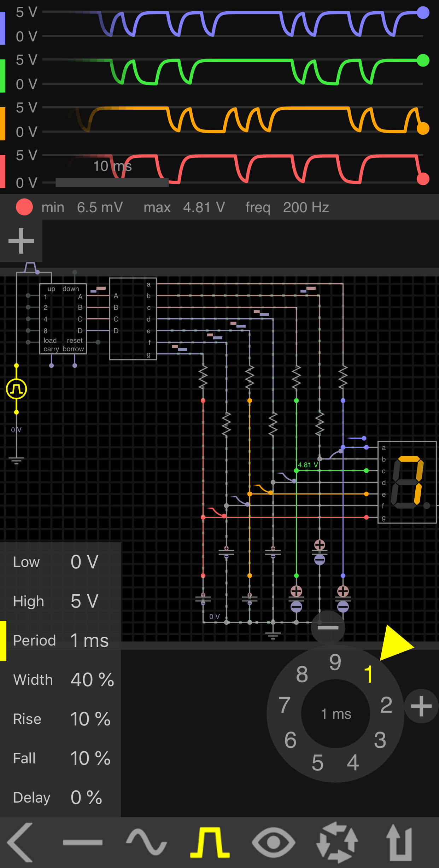Tap the flip arrow icon in toolbar

click(399, 842)
